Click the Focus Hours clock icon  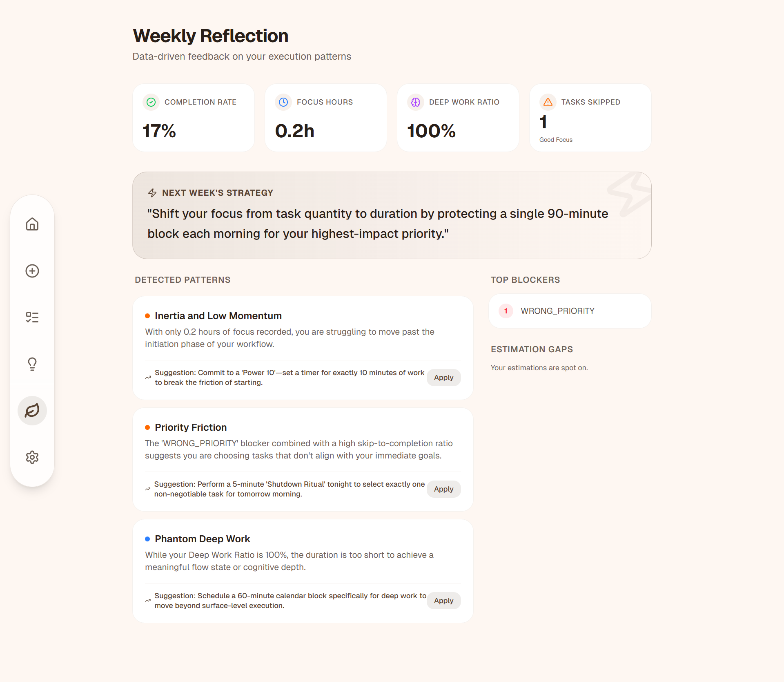pyautogui.click(x=283, y=102)
